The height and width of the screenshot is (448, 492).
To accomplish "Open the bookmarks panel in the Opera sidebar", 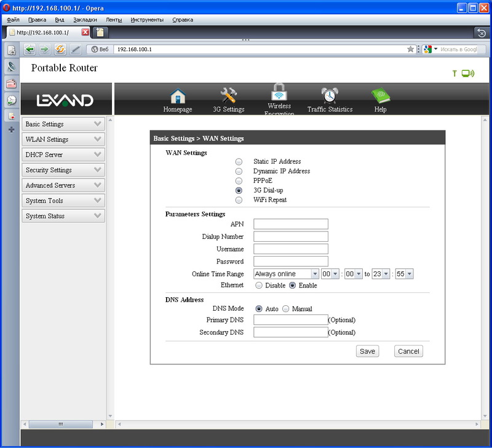I will (11, 50).
